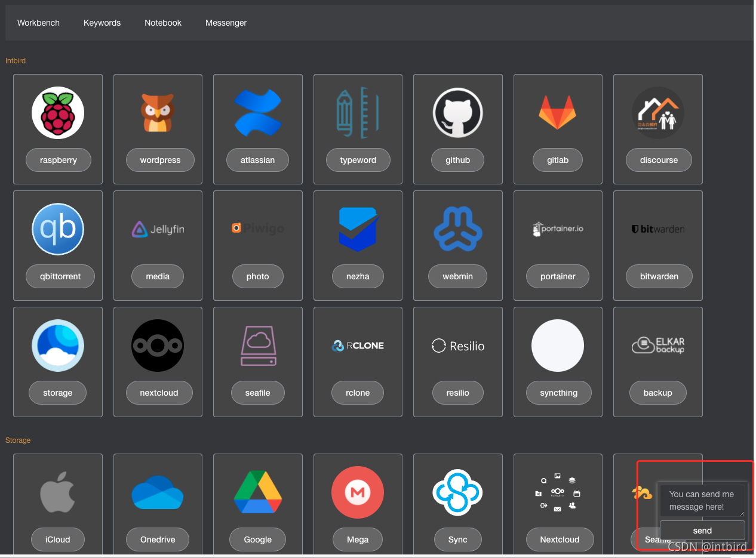Click the Intbird section heading
756x558 pixels.
[x=16, y=61]
